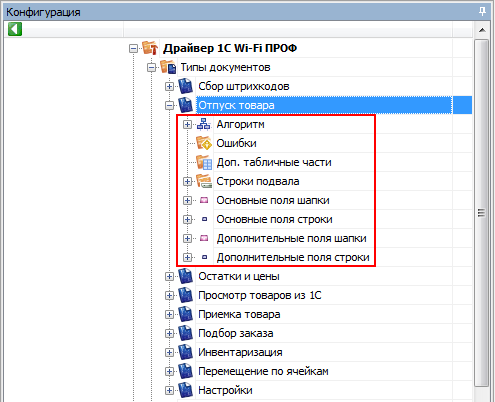Click the green back arrow icon
Viewport: 495px width, 402px height.
tap(15, 29)
